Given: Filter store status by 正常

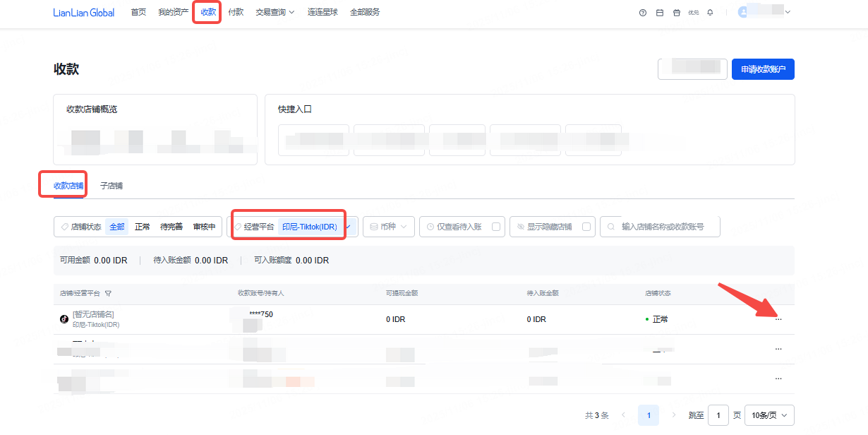Looking at the screenshot, I should [x=143, y=227].
